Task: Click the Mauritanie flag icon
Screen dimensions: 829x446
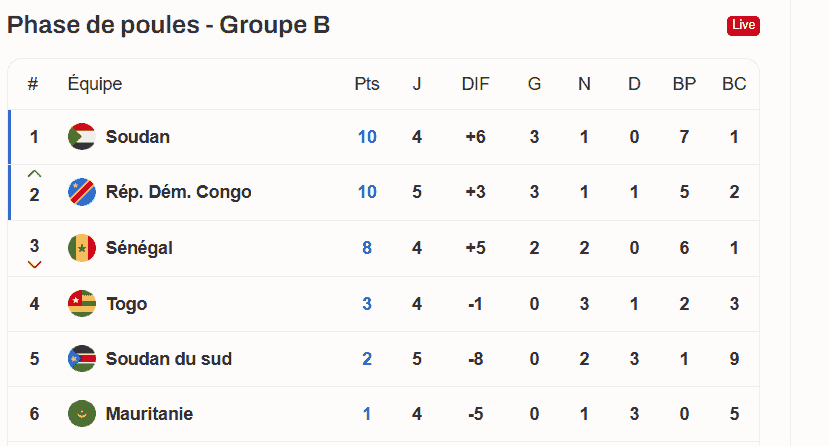Action: pyautogui.click(x=82, y=414)
